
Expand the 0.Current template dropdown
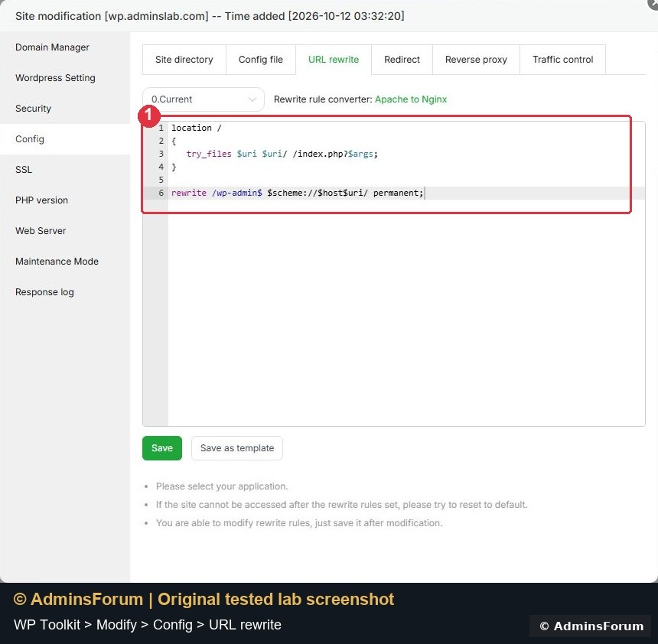click(x=204, y=99)
